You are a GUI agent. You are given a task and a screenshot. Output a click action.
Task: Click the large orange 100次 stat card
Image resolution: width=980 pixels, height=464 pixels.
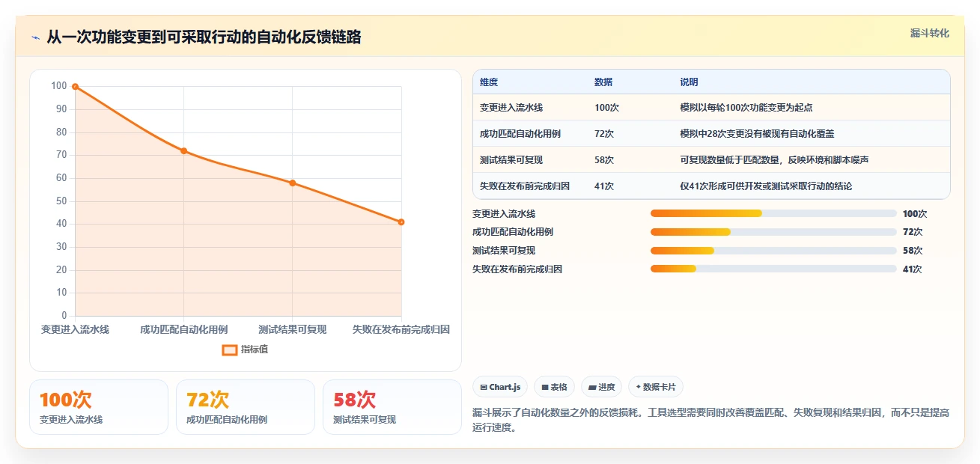click(x=99, y=407)
